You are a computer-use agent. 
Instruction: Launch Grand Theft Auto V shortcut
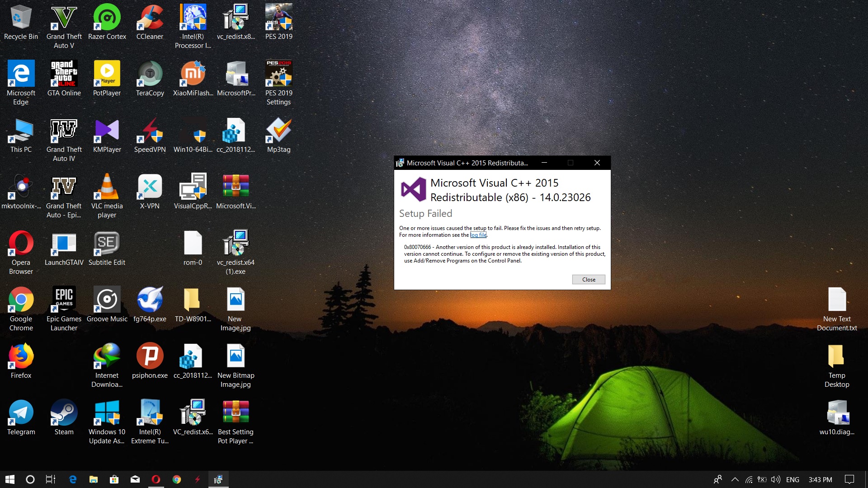(x=64, y=26)
